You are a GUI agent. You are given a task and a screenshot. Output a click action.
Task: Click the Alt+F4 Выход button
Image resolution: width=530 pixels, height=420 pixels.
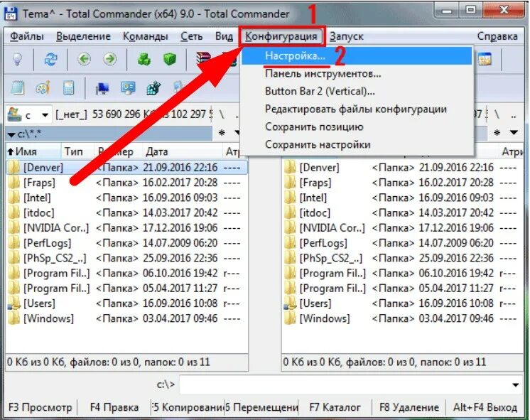tap(485, 407)
